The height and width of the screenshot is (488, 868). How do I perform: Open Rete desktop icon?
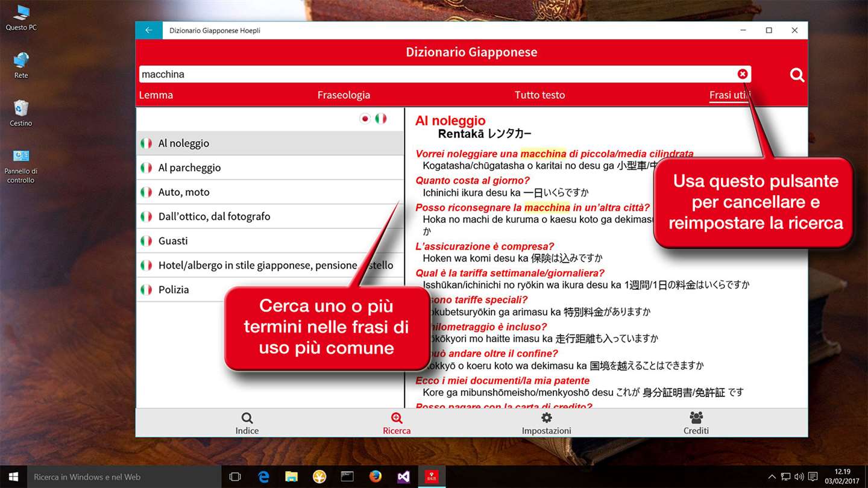click(21, 66)
